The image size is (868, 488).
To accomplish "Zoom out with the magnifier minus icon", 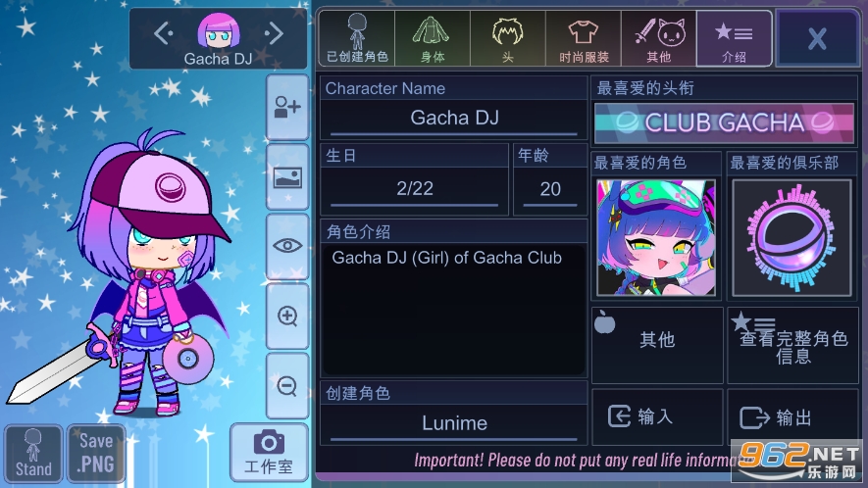I will point(287,386).
